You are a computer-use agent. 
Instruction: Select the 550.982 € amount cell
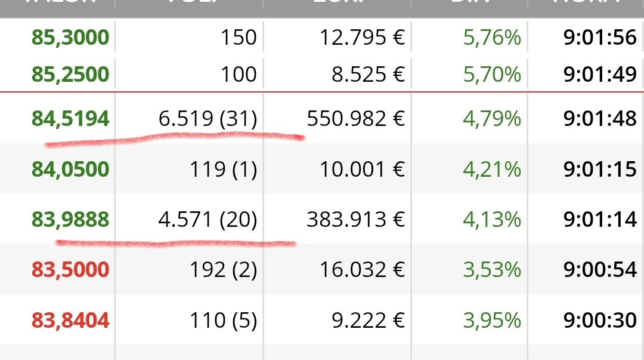pos(355,119)
